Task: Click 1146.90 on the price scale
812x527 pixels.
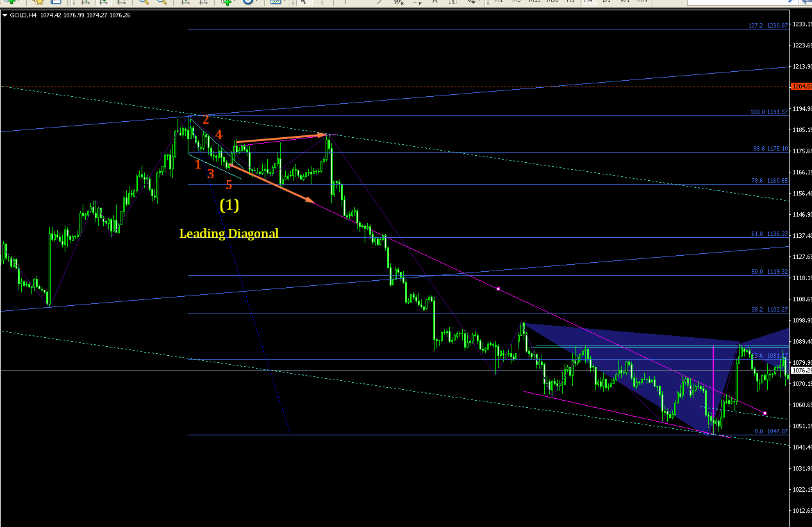Action: tap(802, 215)
